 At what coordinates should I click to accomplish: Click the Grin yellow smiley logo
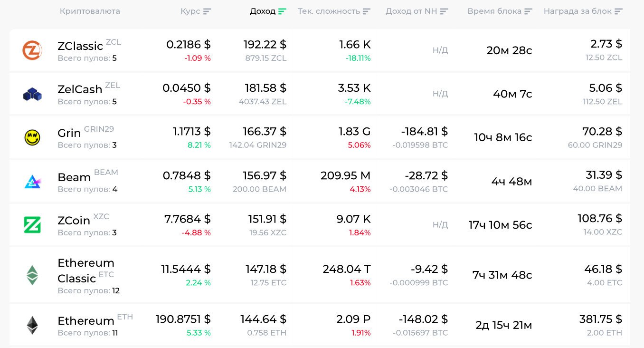[32, 138]
